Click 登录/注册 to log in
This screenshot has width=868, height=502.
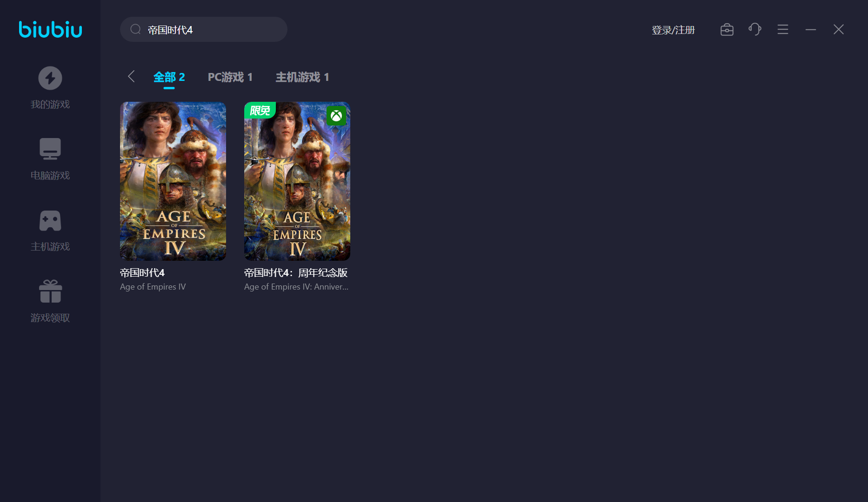[x=673, y=30]
